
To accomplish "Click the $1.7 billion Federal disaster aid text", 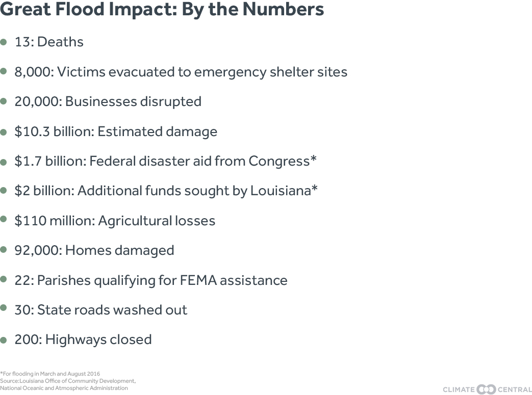I will [162, 161].
